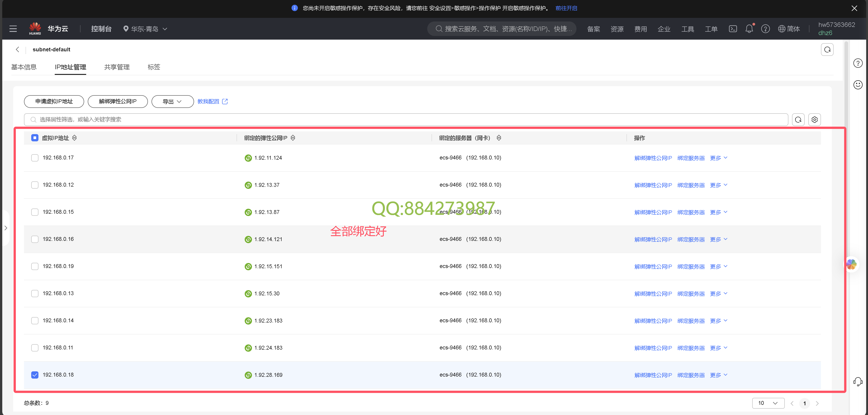Image resolution: width=868 pixels, height=415 pixels.
Task: Open the help question mark in top bar
Action: coord(766,29)
